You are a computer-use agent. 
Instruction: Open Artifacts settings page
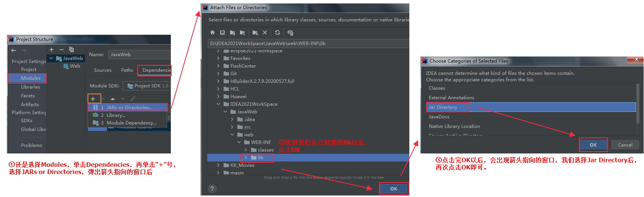(x=30, y=105)
